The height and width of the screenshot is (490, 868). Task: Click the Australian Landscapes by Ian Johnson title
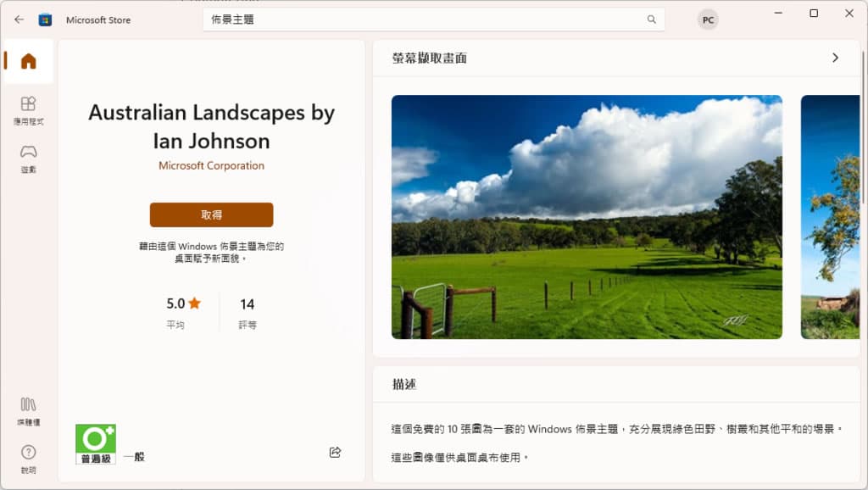211,127
